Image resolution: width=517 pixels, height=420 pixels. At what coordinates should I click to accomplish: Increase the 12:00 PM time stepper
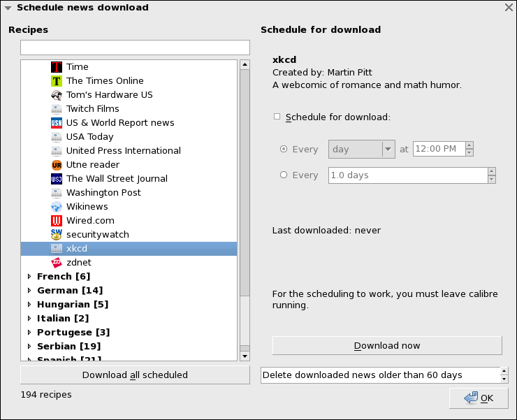point(469,145)
